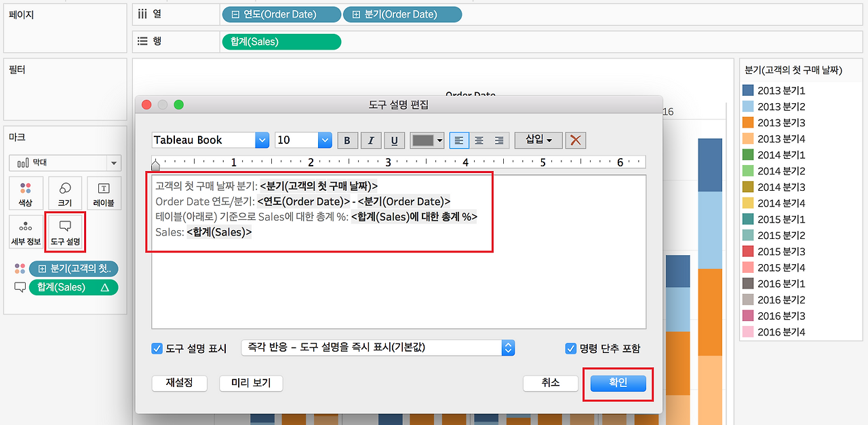Select legend entry 2016 분기3

[x=781, y=316]
